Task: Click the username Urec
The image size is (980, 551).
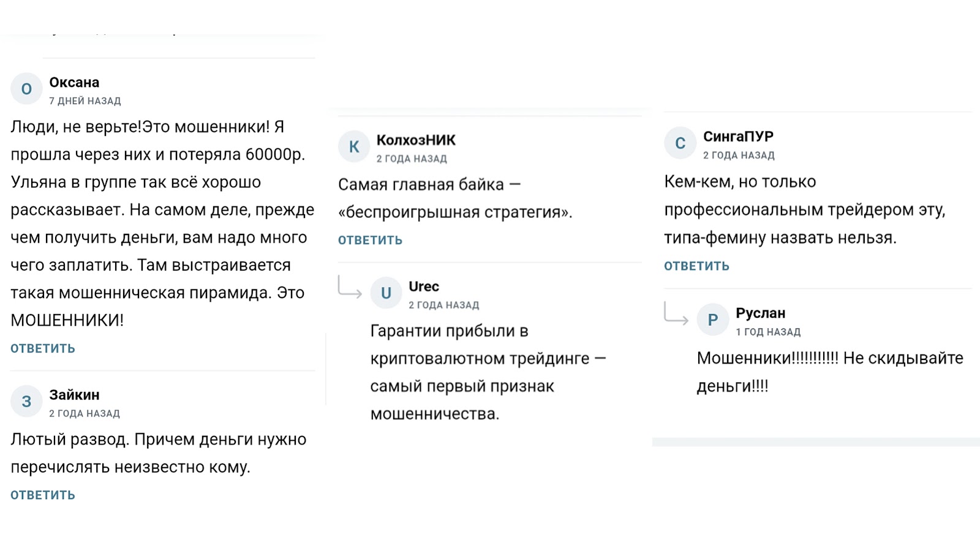Action: [x=423, y=286]
